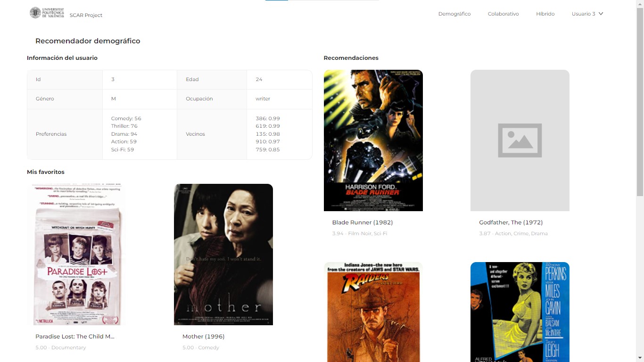The height and width of the screenshot is (362, 644).
Task: Click the Mis favoritos heading
Action: click(46, 172)
